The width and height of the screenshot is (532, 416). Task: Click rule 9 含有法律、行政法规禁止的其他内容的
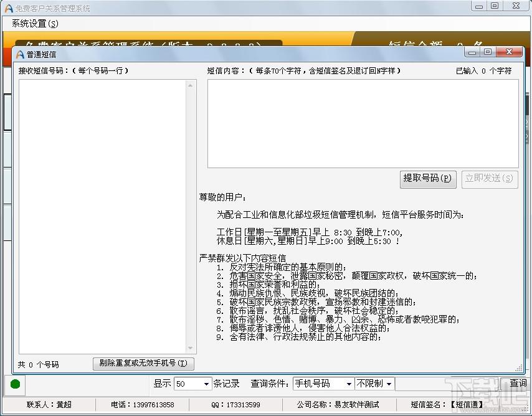click(x=298, y=337)
